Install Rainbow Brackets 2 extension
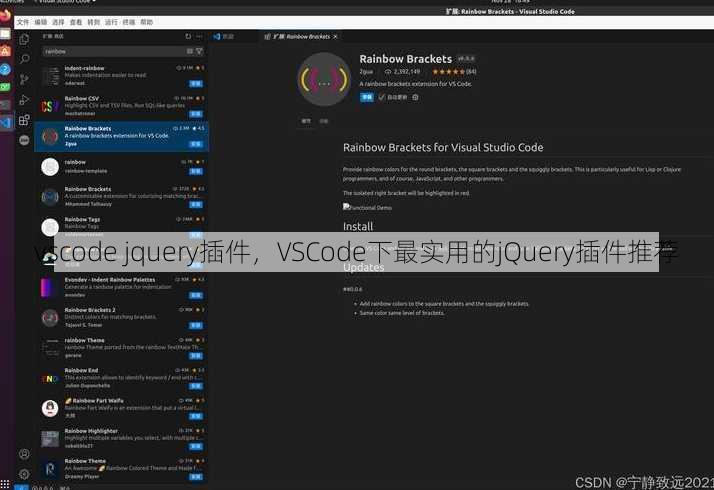This screenshot has height=490, width=714. (196, 325)
